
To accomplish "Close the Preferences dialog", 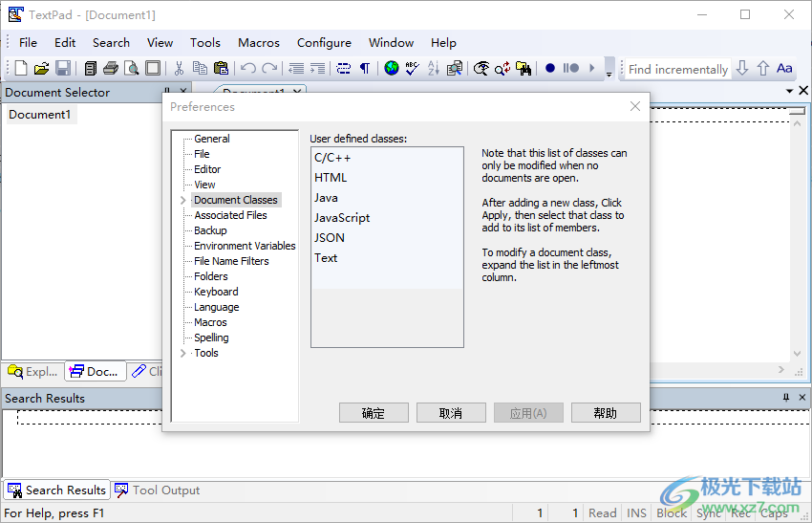I will (x=635, y=106).
